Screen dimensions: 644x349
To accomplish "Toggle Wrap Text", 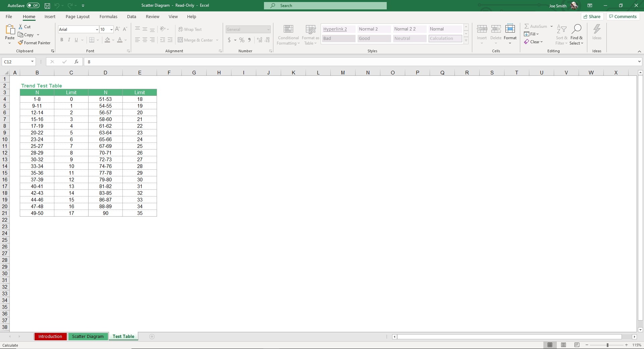I will point(190,30).
